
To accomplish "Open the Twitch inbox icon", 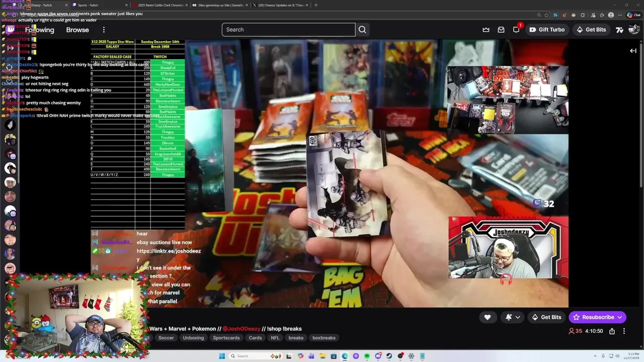I will (x=501, y=30).
